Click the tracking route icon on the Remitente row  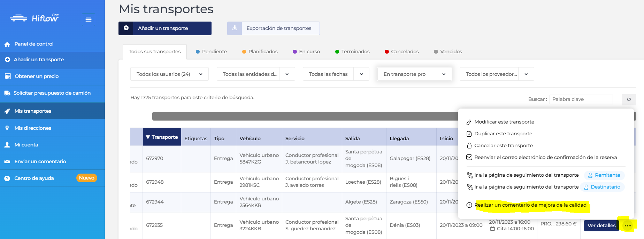(470, 175)
